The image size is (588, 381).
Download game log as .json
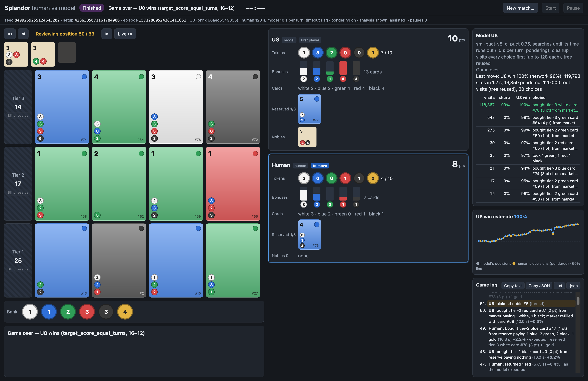(573, 286)
